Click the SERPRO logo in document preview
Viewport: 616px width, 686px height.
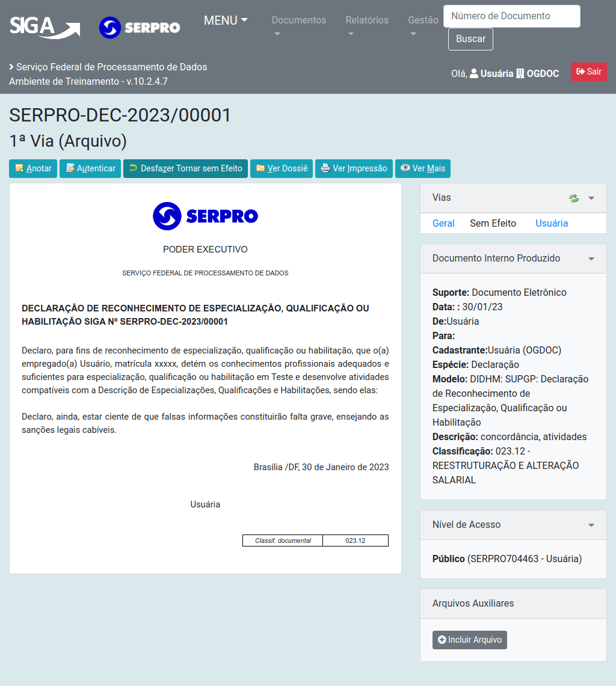[205, 216]
